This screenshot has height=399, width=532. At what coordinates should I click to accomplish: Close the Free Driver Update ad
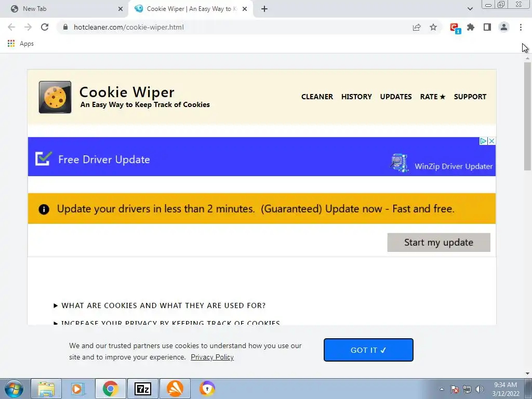(x=491, y=141)
